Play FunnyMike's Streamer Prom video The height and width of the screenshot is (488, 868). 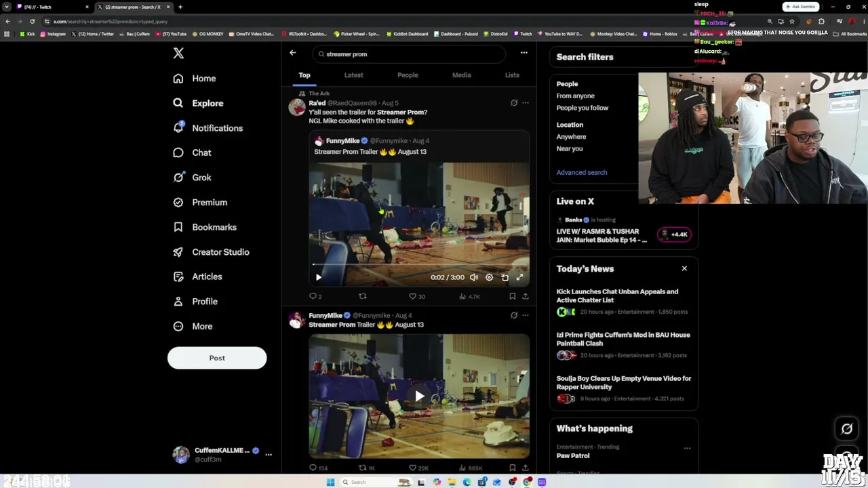pos(419,396)
